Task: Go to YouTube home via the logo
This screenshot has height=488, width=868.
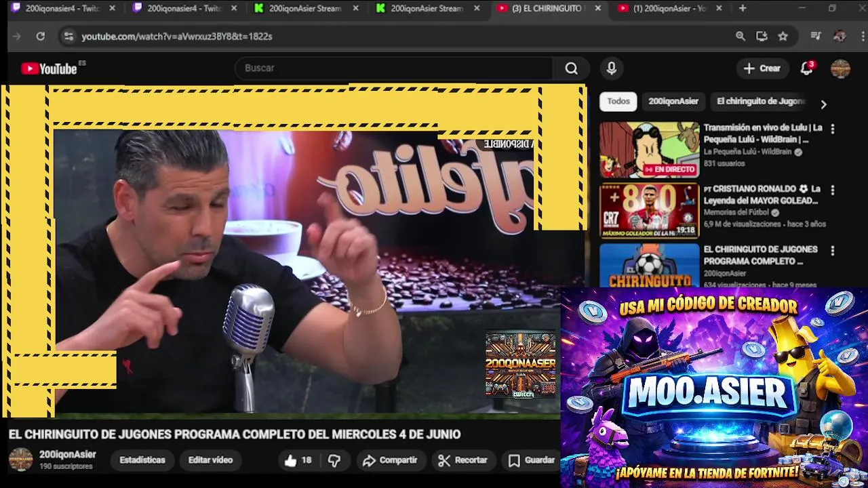Action: click(x=49, y=68)
